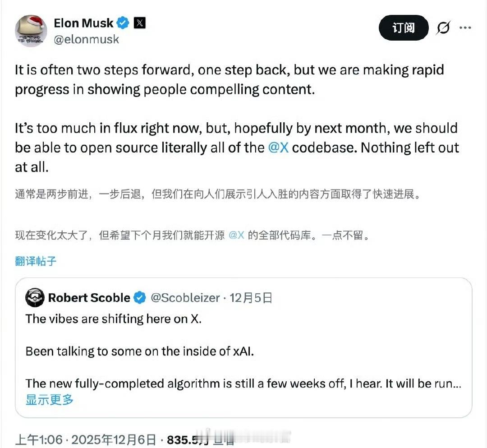Open the @elonmusk handle link
The image size is (487, 448).
87,40
